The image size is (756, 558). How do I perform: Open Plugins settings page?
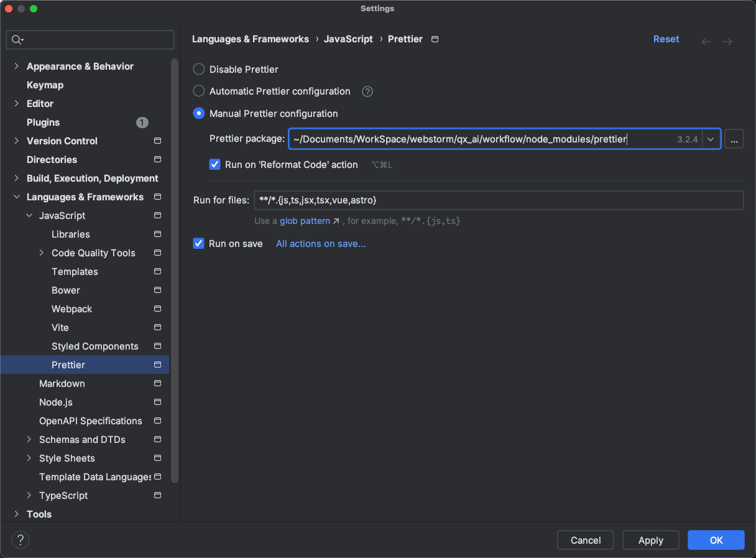coord(44,123)
